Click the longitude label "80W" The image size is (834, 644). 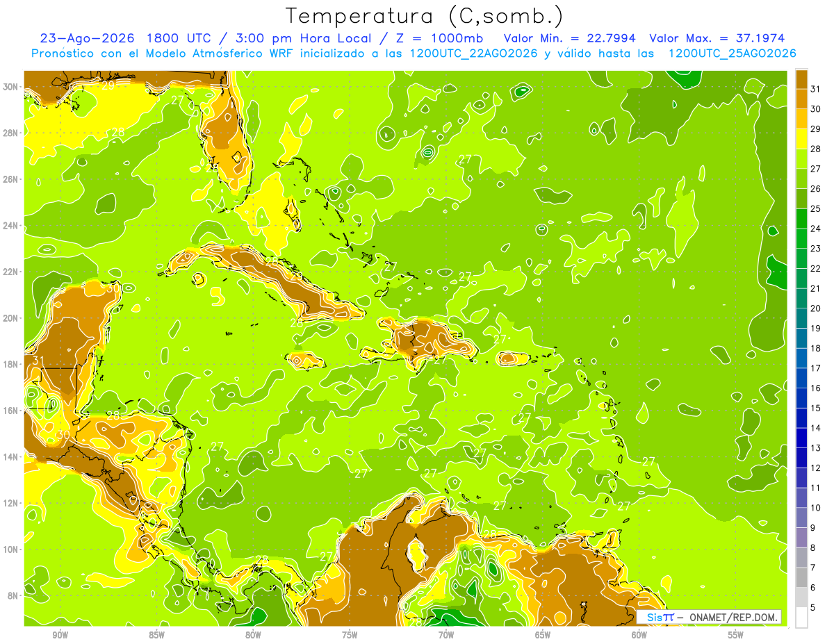coord(253,635)
